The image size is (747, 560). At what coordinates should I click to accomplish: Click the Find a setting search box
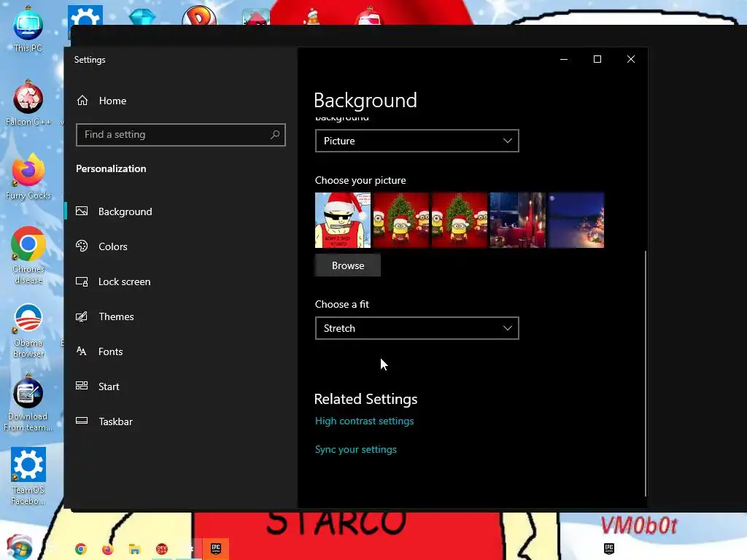pos(181,135)
